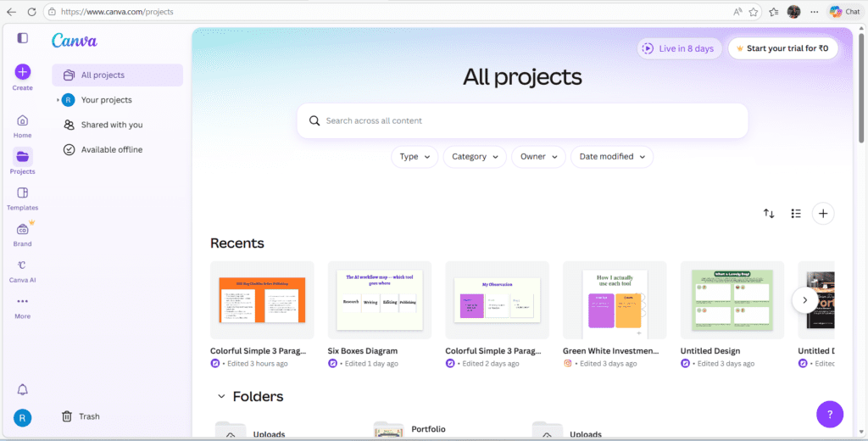Open the green Untitled Design thumbnail

click(732, 300)
